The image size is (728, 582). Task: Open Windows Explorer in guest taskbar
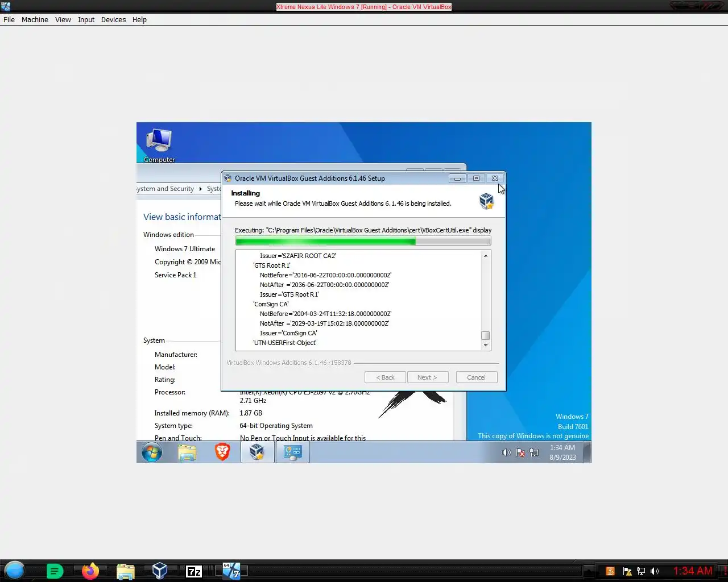[187, 452]
